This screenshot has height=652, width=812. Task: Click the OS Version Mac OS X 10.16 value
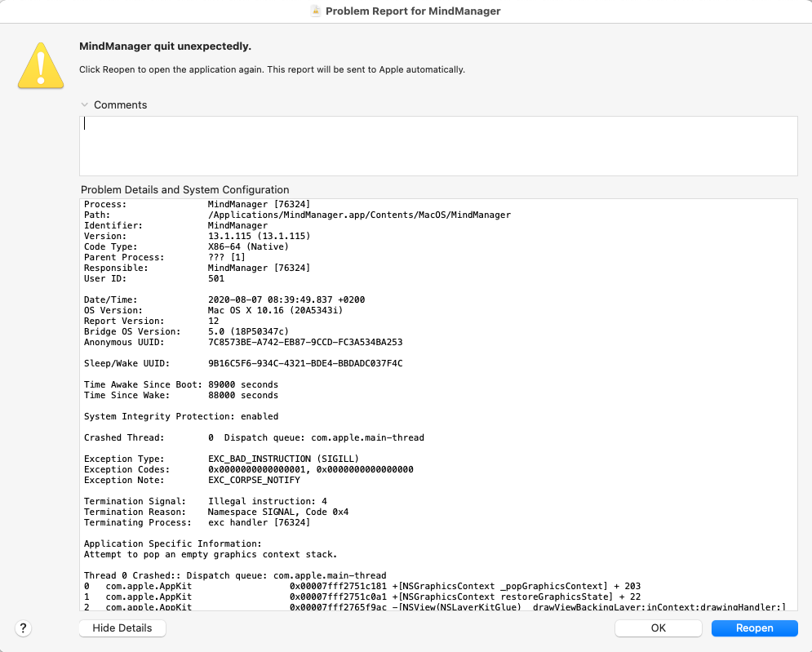pos(276,310)
